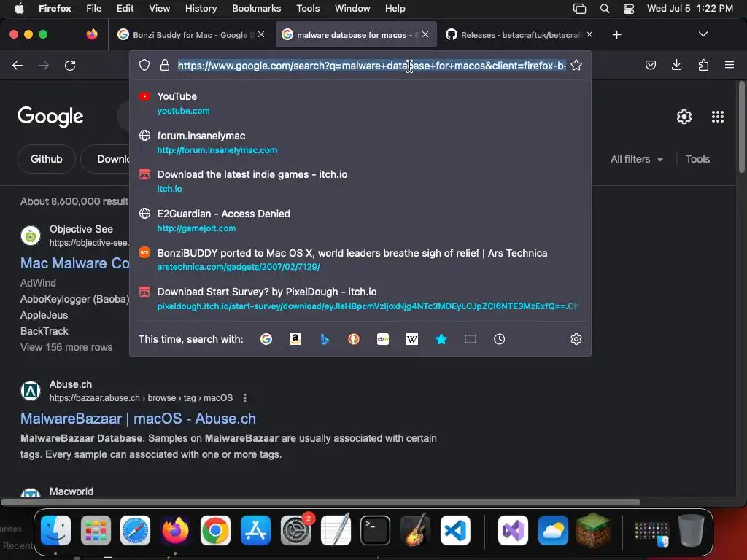Open the Firefox extensions menu

click(703, 65)
